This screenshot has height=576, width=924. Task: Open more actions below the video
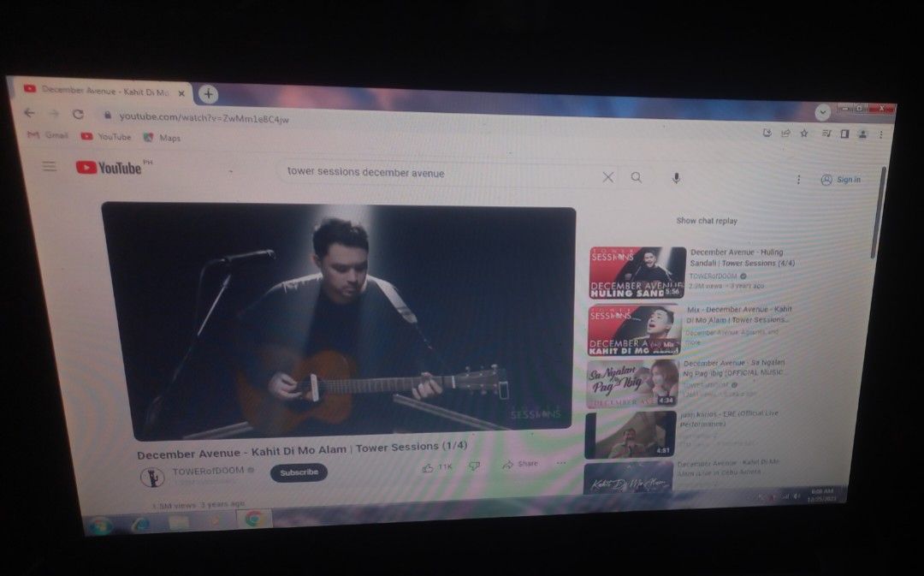[x=561, y=463]
